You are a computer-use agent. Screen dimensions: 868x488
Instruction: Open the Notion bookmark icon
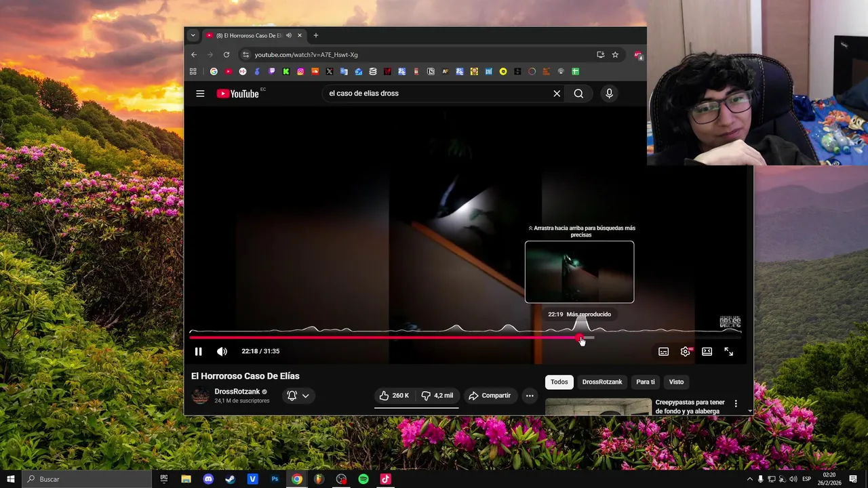pyautogui.click(x=431, y=71)
